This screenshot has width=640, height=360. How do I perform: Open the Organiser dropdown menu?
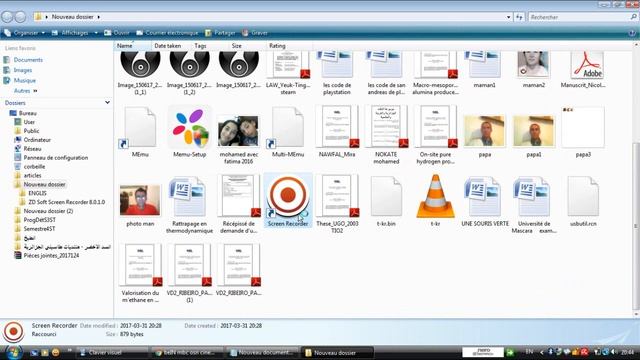coord(24,33)
